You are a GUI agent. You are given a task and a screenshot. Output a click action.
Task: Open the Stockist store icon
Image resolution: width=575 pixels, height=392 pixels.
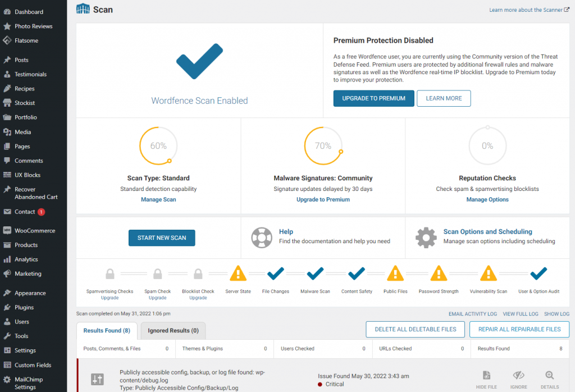7,103
